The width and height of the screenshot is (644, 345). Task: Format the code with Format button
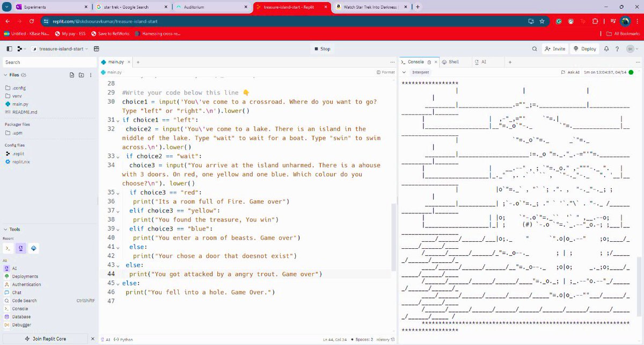385,72
